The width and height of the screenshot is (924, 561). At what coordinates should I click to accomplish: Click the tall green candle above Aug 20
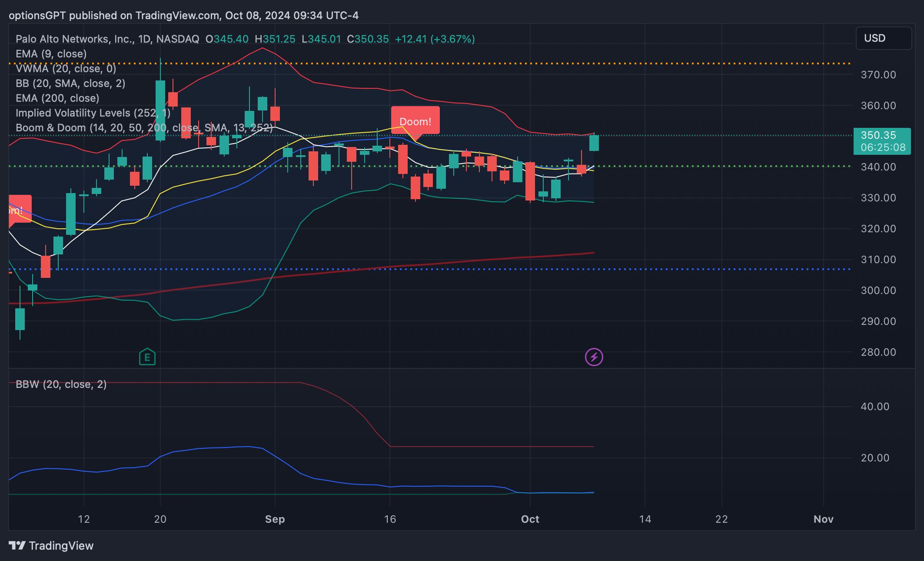(x=160, y=110)
